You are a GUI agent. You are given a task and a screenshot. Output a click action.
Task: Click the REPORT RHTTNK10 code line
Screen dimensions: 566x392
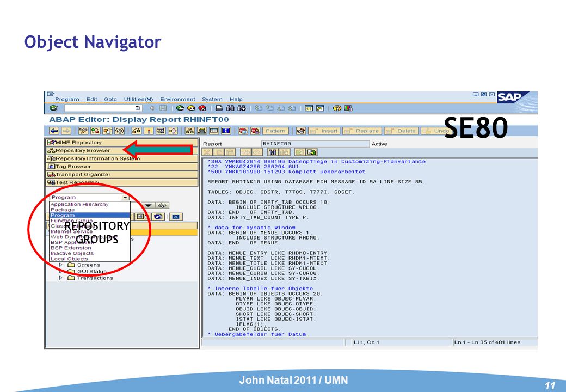coord(316,182)
